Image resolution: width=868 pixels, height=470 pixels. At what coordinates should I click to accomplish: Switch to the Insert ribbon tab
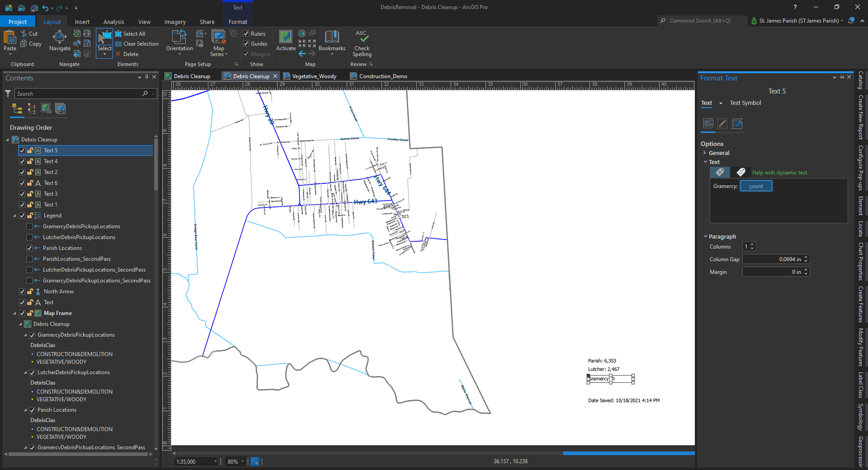[82, 22]
